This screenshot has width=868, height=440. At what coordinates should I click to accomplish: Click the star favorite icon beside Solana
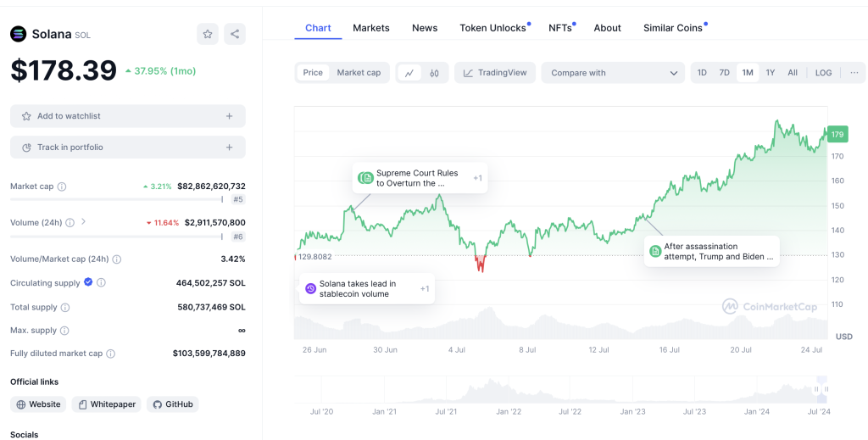pyautogui.click(x=208, y=34)
